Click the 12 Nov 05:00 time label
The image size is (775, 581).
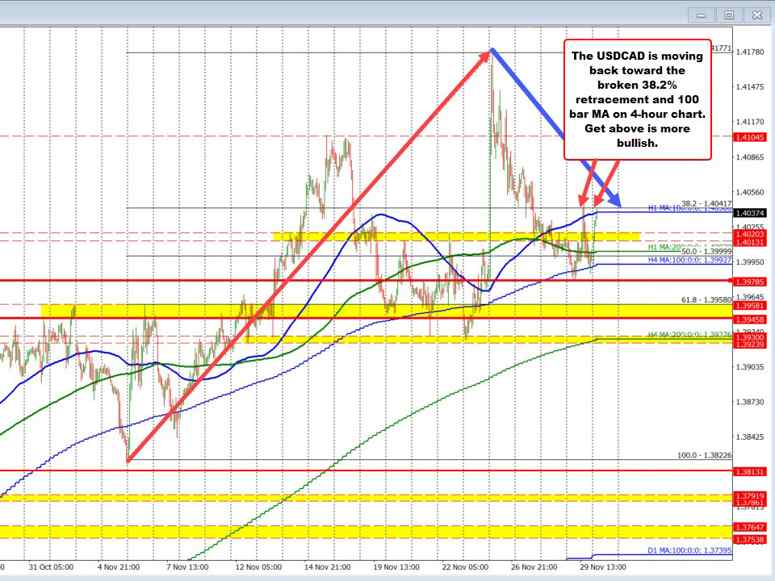tap(258, 567)
